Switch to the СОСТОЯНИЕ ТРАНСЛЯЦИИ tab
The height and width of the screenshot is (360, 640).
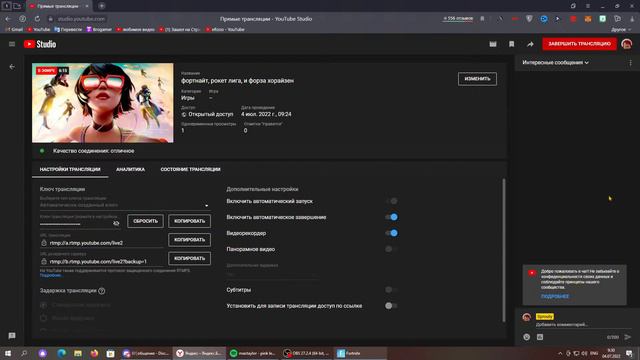(190, 169)
